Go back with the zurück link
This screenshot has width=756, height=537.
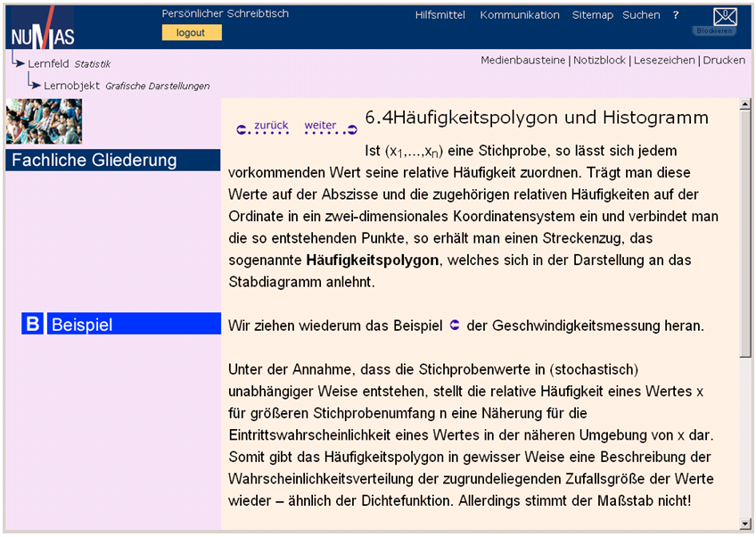point(271,125)
